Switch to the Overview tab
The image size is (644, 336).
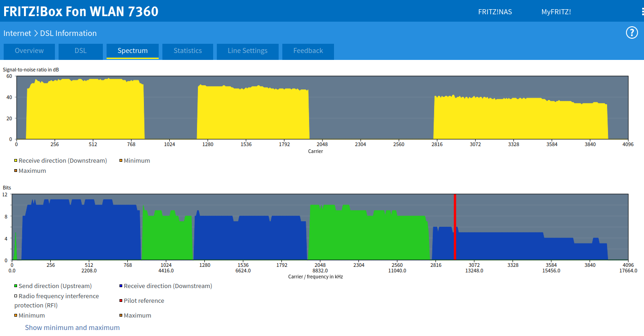[29, 51]
